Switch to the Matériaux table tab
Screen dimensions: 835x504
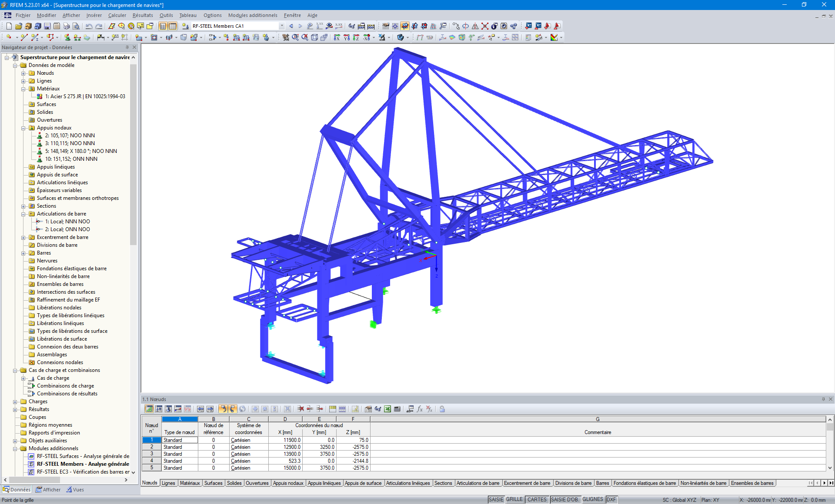(190, 483)
